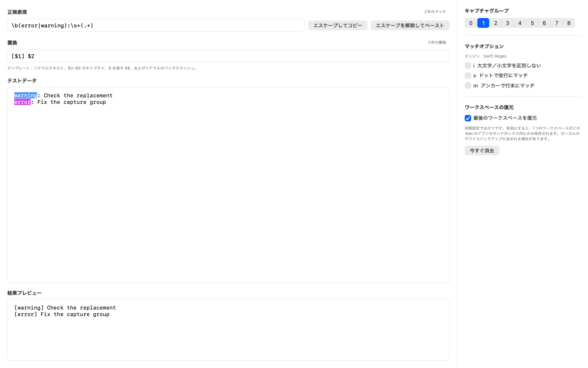588x368 pixels.
Task: Enable the s dot matches newline checkbox
Action: click(x=468, y=75)
